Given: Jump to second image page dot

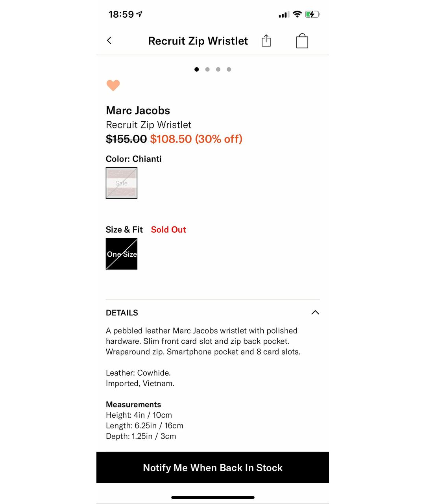Looking at the screenshot, I should [x=207, y=70].
